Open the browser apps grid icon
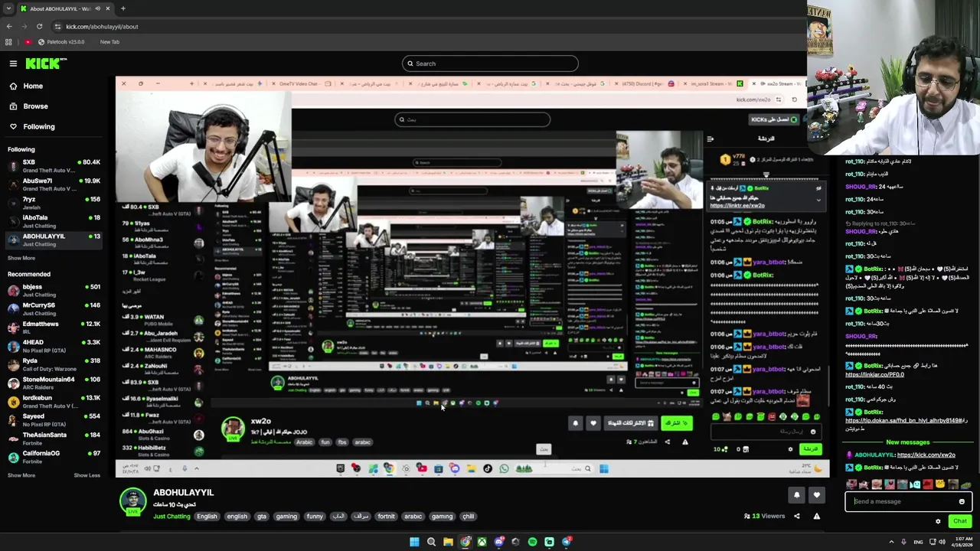 point(8,42)
